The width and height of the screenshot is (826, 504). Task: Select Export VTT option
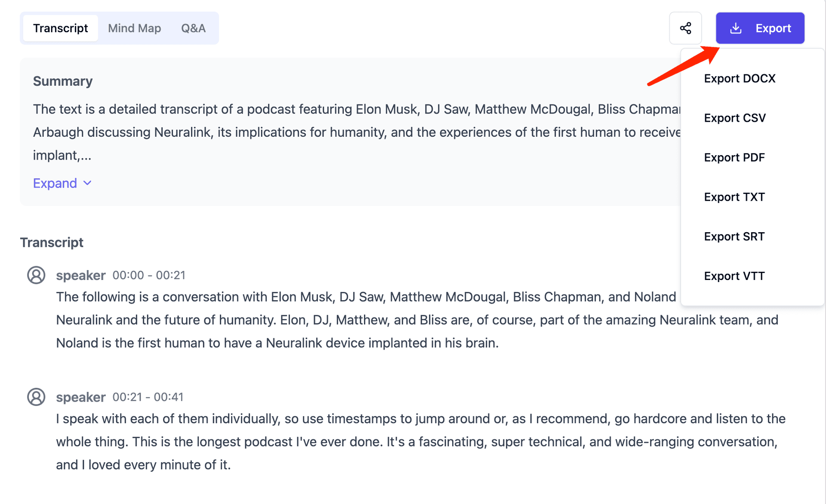[x=734, y=276]
